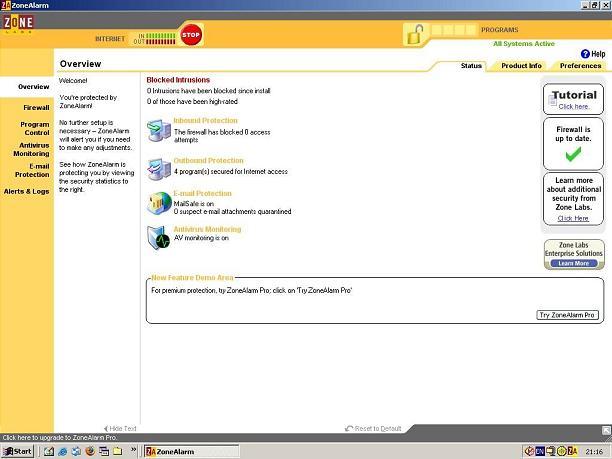Click the 'MailSafe is on' text
The height and width of the screenshot is (459, 612).
pos(194,203)
